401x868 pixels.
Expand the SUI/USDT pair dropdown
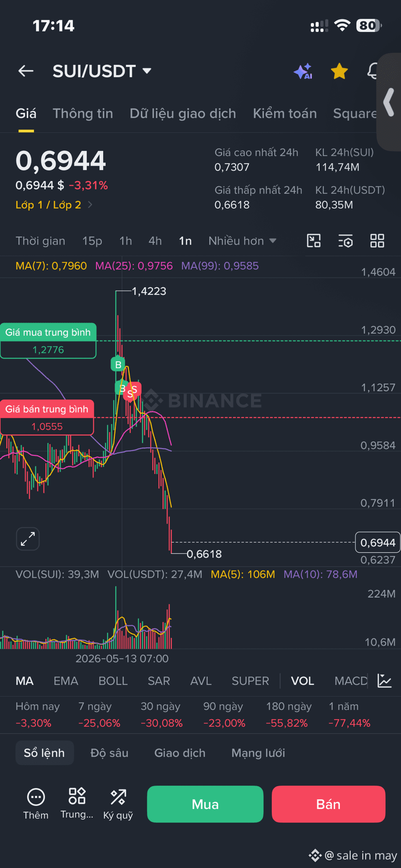pyautogui.click(x=147, y=71)
